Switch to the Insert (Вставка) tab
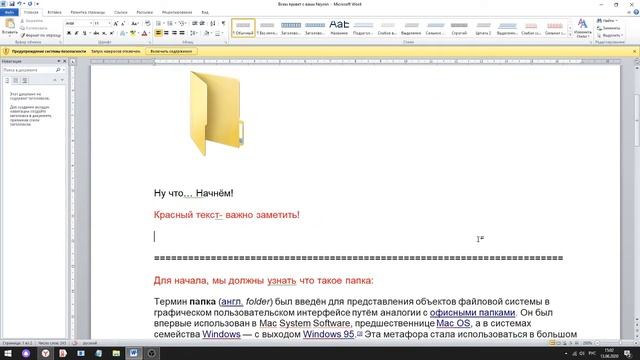Viewport: 640px width, 360px height. point(54,12)
